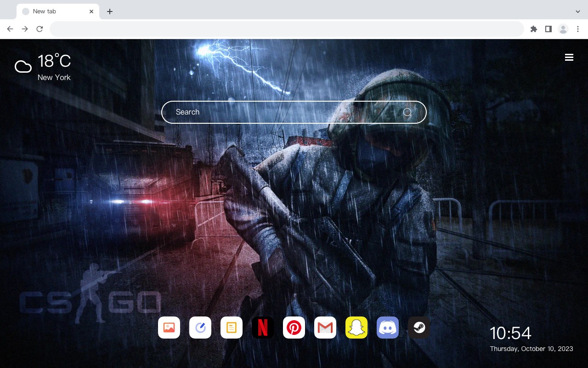Click the 10:54 clock display

click(510, 333)
